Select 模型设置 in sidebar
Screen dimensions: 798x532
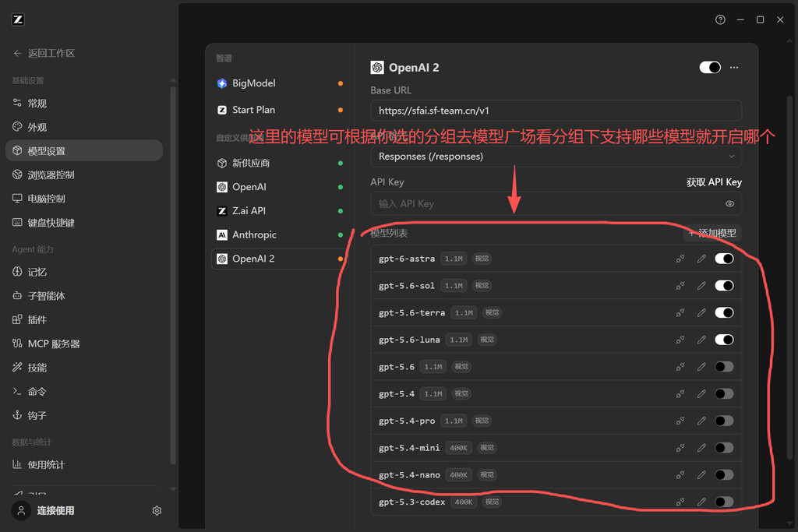(84, 151)
